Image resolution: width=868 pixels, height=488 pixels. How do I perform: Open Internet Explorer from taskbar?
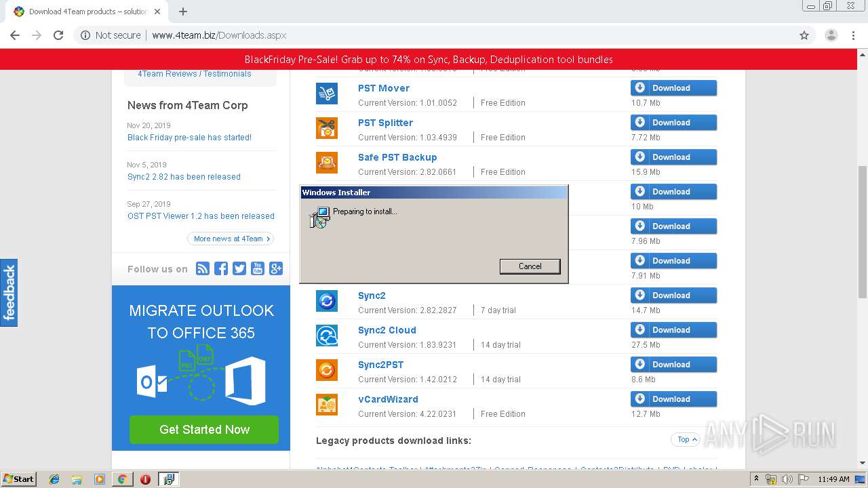click(x=55, y=479)
